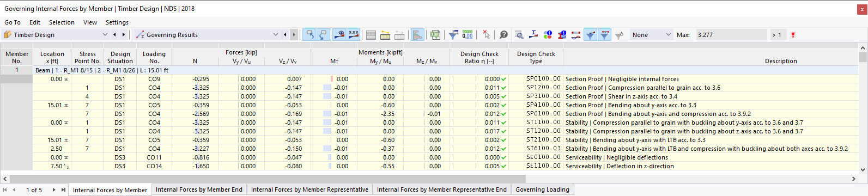Click the -2.35 My moment cell
868x196 pixels.
coord(387,114)
